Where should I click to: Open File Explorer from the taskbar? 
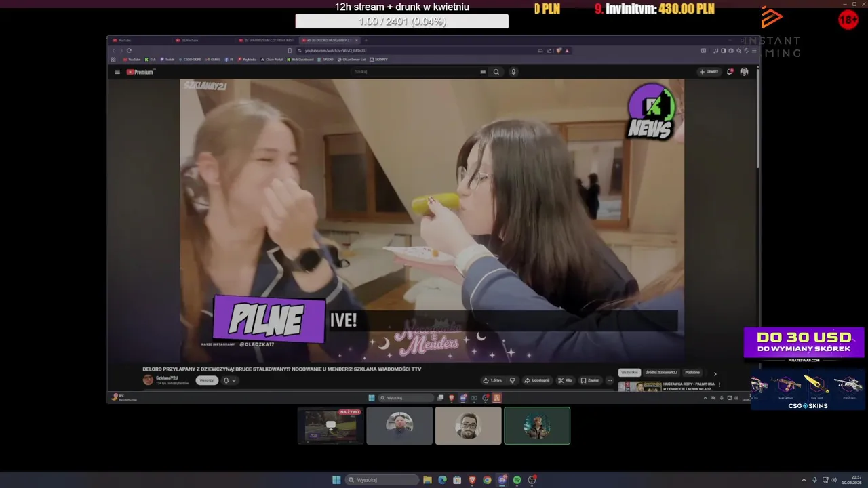(x=427, y=480)
